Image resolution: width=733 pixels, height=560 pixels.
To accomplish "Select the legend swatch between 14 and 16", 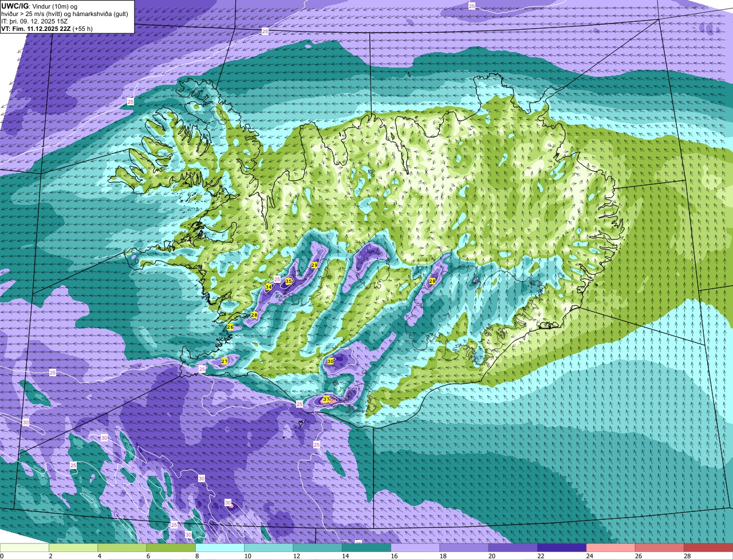I will (x=366, y=548).
